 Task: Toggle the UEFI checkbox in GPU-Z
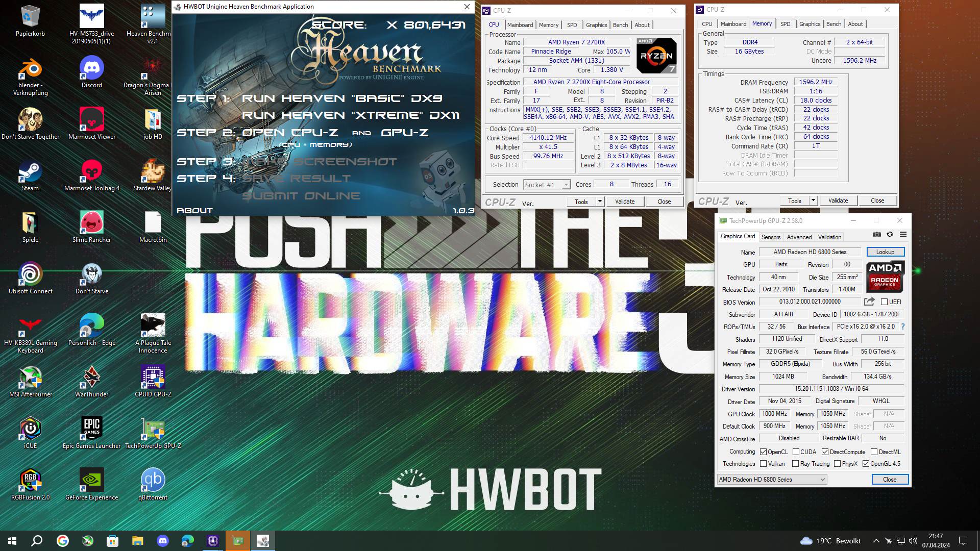coord(884,302)
